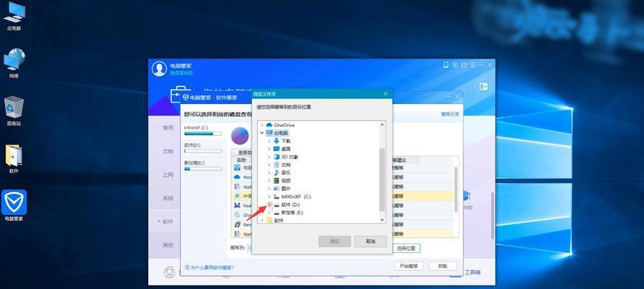Switch to the 上网 sidebar tab

click(x=168, y=175)
